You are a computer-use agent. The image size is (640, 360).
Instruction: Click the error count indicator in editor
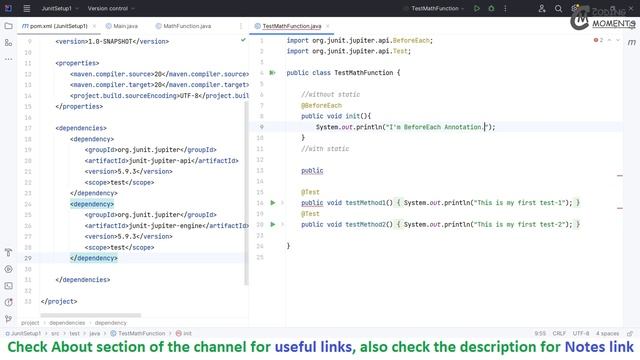click(598, 40)
